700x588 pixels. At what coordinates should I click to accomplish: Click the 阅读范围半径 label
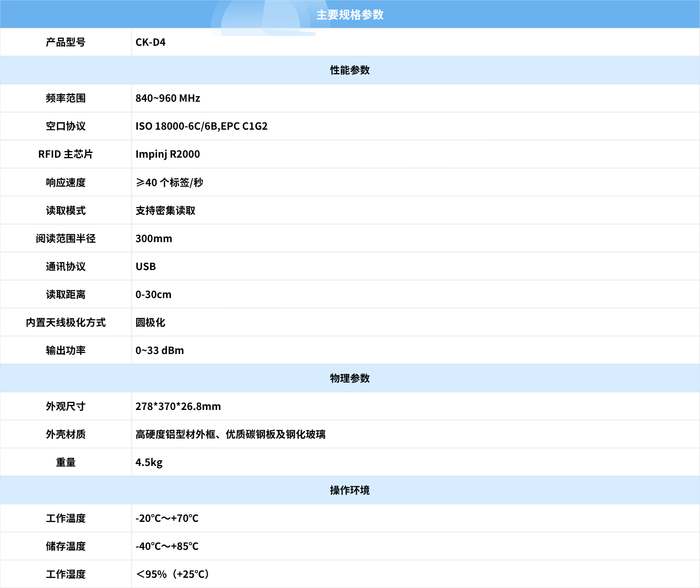point(66,238)
